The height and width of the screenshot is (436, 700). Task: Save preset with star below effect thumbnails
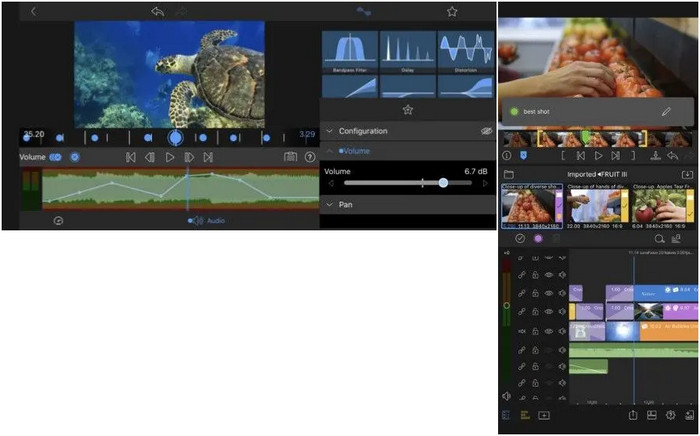pos(408,110)
